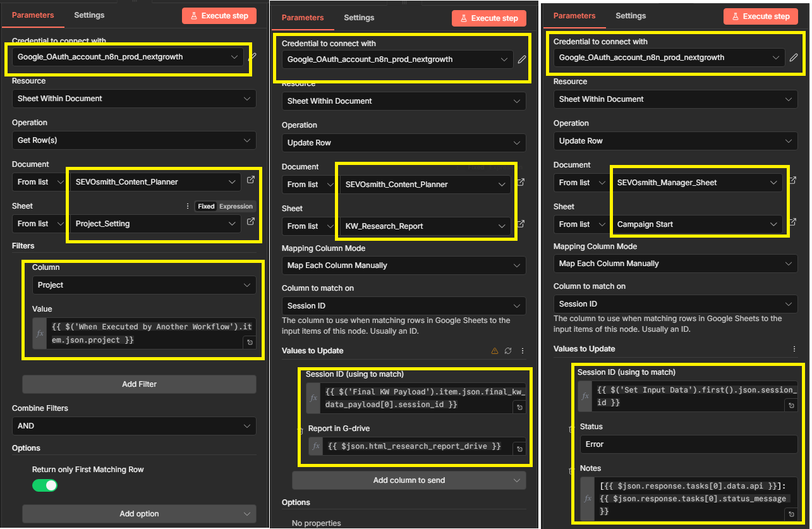812x529 pixels.
Task: Click the Status field containing Error
Action: [x=688, y=444]
